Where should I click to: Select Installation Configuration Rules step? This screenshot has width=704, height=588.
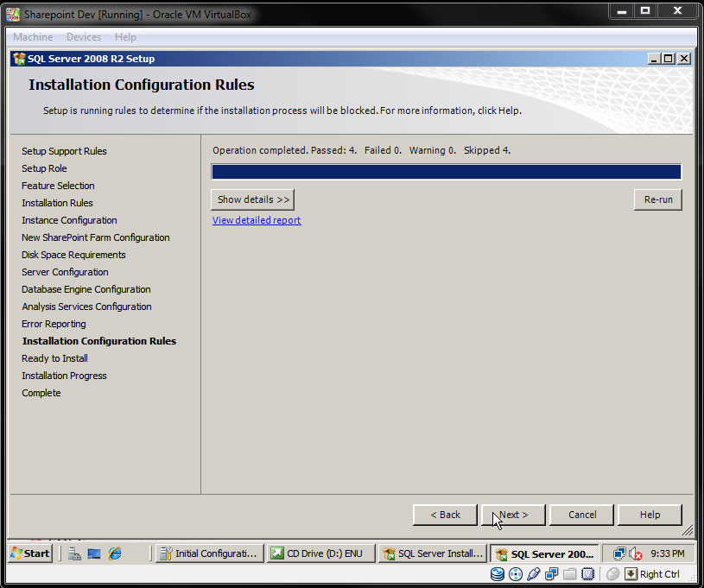(99, 341)
